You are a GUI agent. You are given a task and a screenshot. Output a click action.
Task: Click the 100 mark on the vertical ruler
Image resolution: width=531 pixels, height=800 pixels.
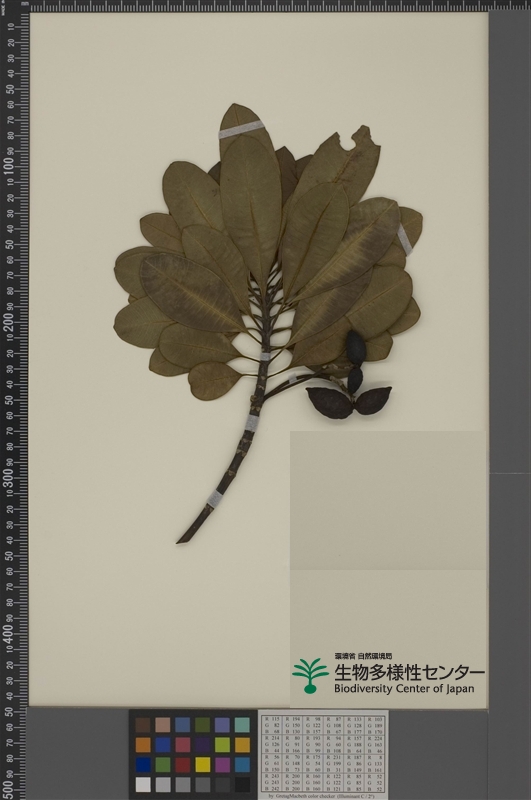[x=9, y=166]
